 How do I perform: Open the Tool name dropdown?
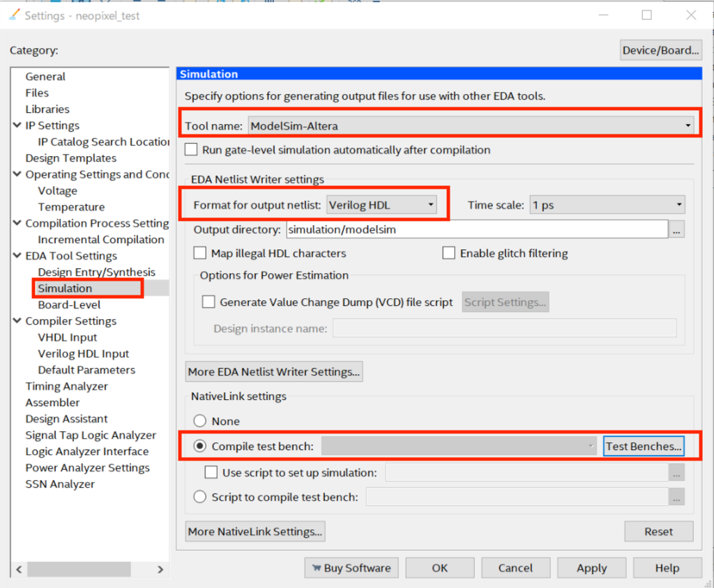pos(471,126)
